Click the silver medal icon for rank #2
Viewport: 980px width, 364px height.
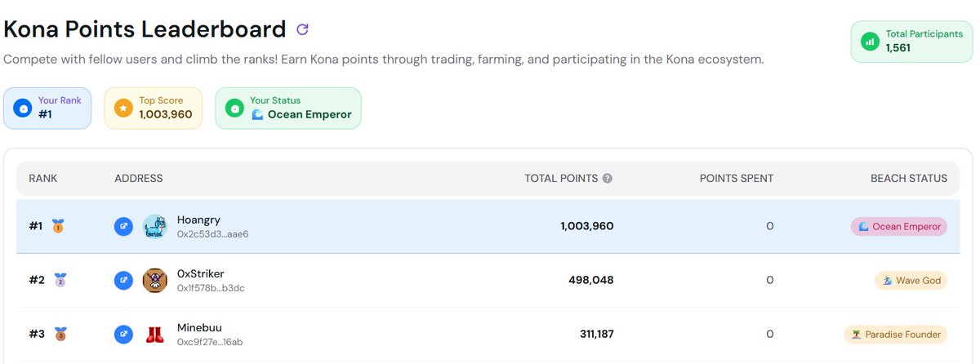[60, 280]
